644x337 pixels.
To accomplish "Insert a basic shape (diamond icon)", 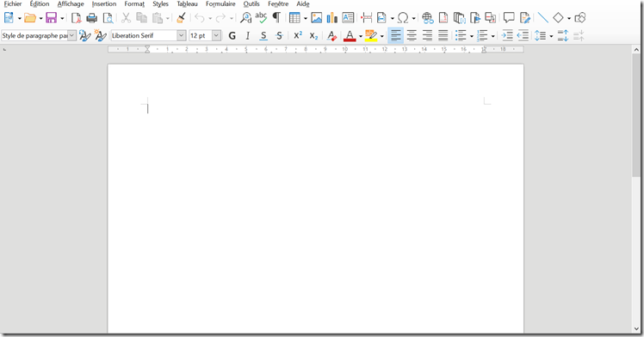I will (x=558, y=18).
